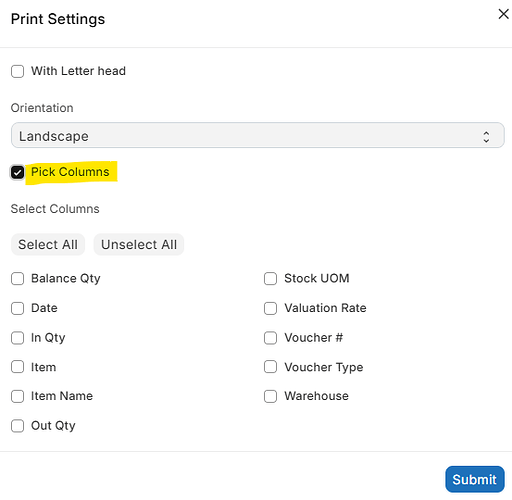
Task: Click the Unselect All button
Action: click(x=139, y=244)
